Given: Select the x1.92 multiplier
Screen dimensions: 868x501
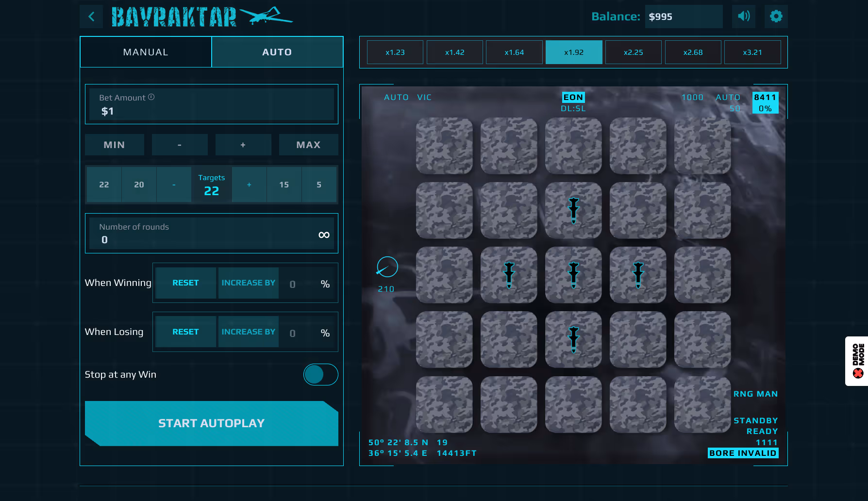Looking at the screenshot, I should point(574,52).
